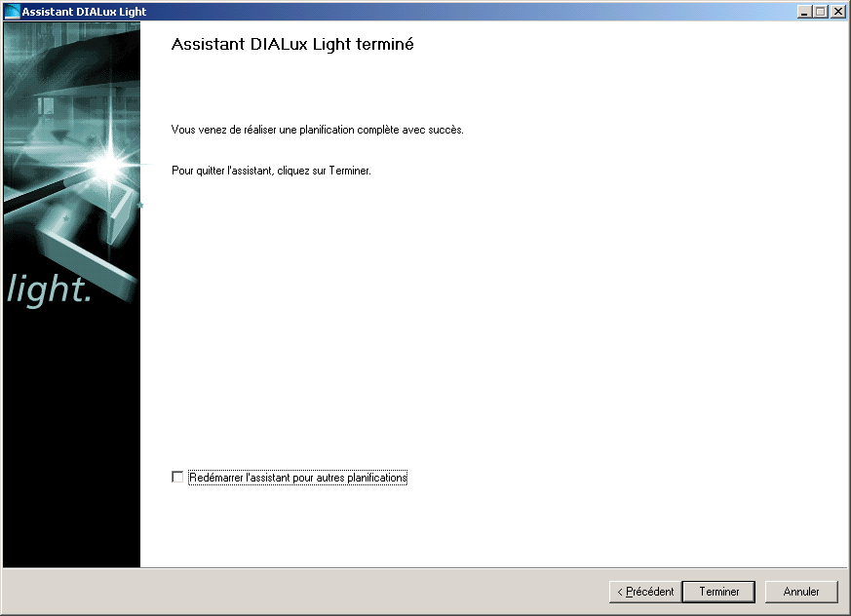Screen dimensions: 851x616
Task: Go back with the Précédent button
Action: 645,592
